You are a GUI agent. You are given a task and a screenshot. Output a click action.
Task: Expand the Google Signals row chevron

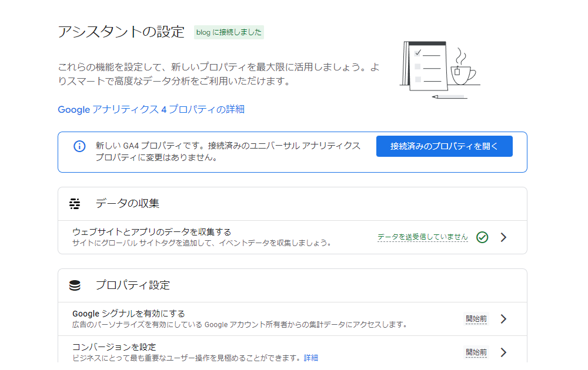pos(503,319)
